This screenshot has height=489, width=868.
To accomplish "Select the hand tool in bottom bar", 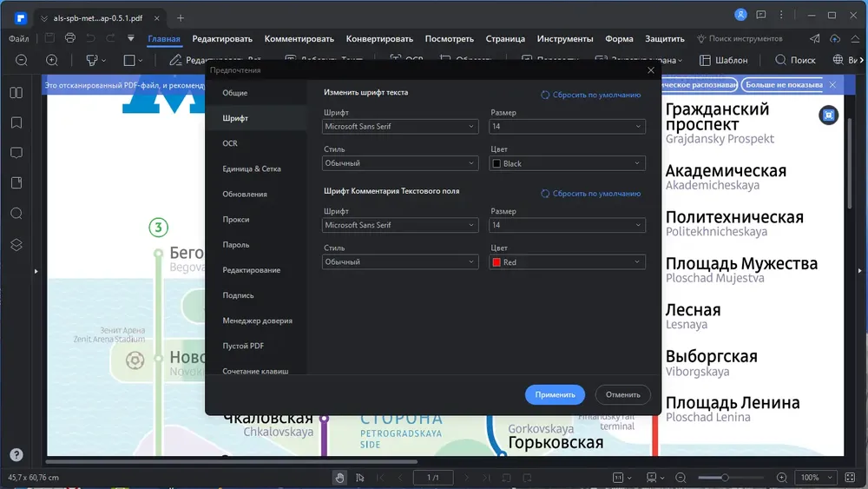I will [x=339, y=478].
